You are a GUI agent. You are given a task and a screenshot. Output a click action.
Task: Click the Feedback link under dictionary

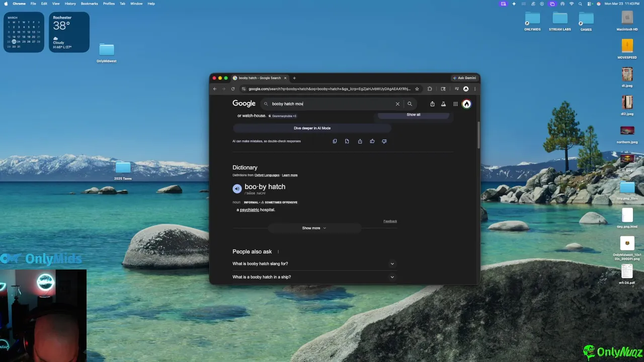390,221
